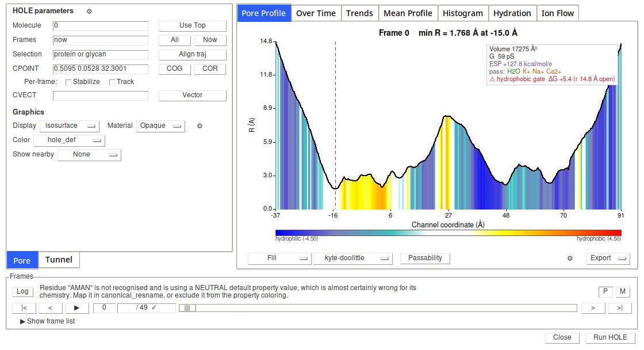The image size is (644, 350).
Task: Click the CPOINT input field
Action: (101, 69)
